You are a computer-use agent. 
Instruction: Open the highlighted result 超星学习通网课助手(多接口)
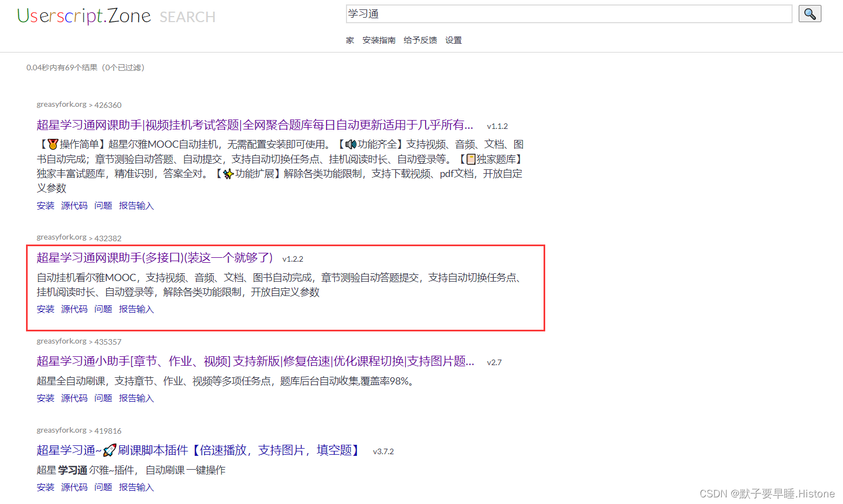[154, 258]
